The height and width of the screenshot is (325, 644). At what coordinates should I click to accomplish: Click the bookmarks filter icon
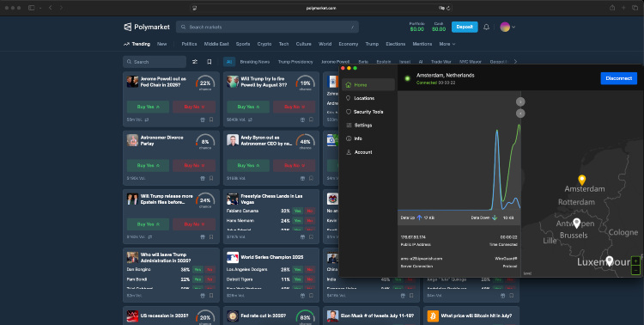click(x=209, y=62)
